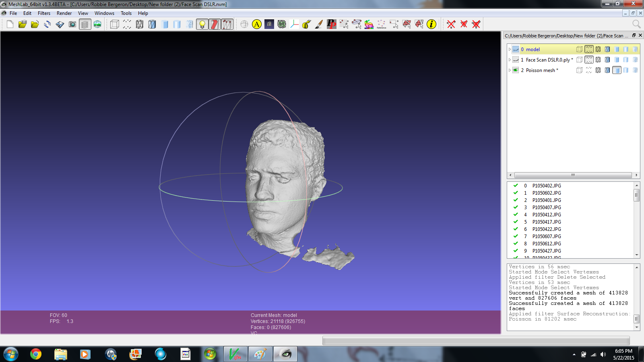Enable Flat render mode for Poisson mesh layer

pos(617,70)
